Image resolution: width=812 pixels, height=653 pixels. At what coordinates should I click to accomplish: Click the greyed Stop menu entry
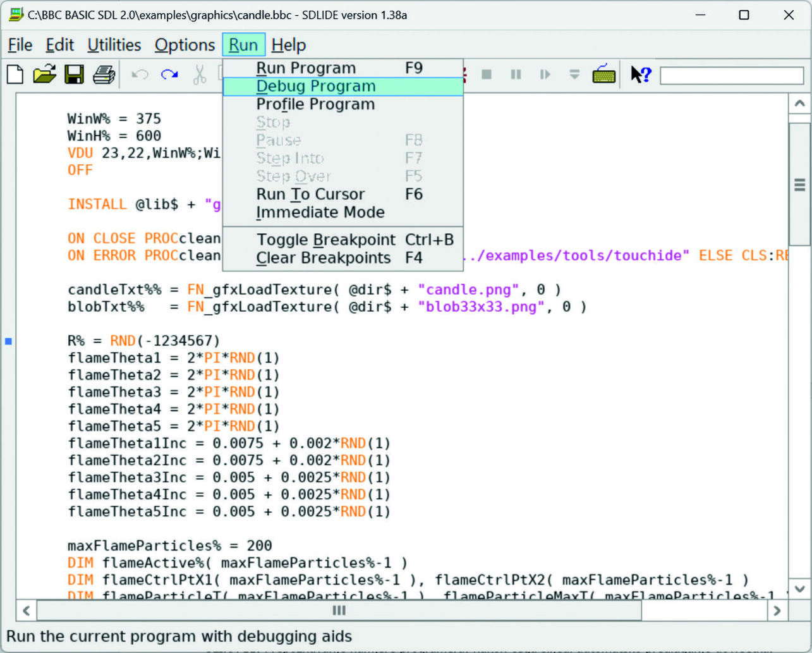click(343, 123)
